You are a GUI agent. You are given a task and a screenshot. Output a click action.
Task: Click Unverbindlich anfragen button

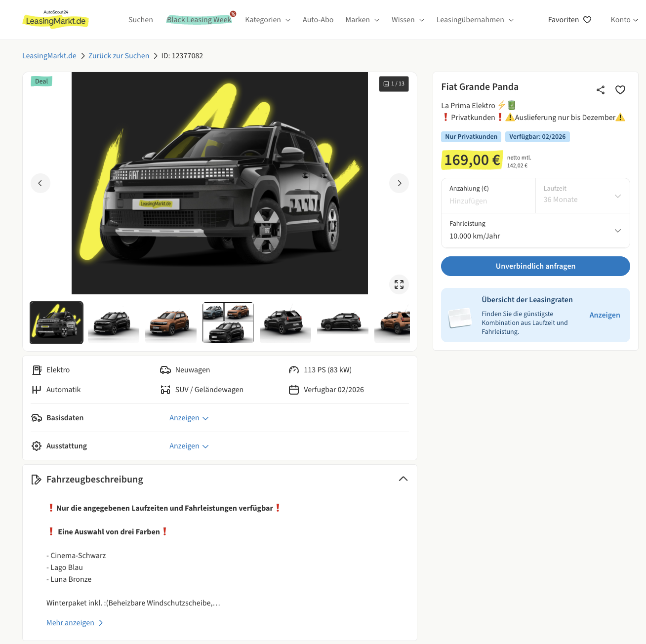coord(535,266)
